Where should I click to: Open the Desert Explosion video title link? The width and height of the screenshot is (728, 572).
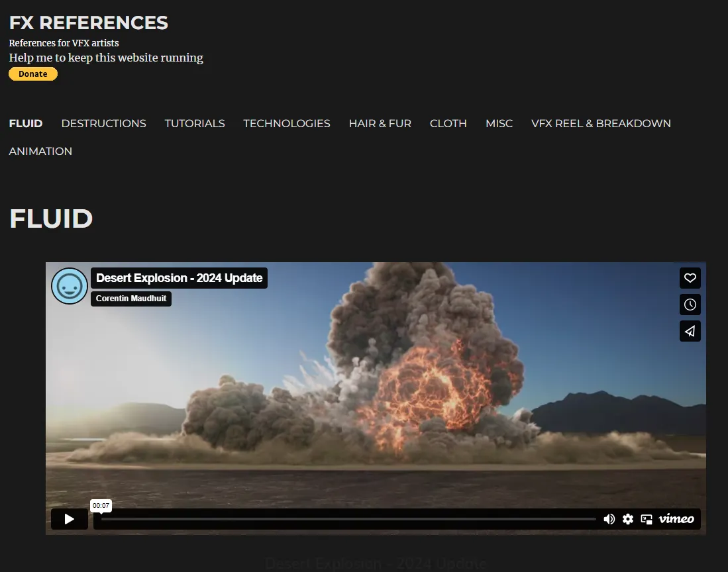(179, 278)
